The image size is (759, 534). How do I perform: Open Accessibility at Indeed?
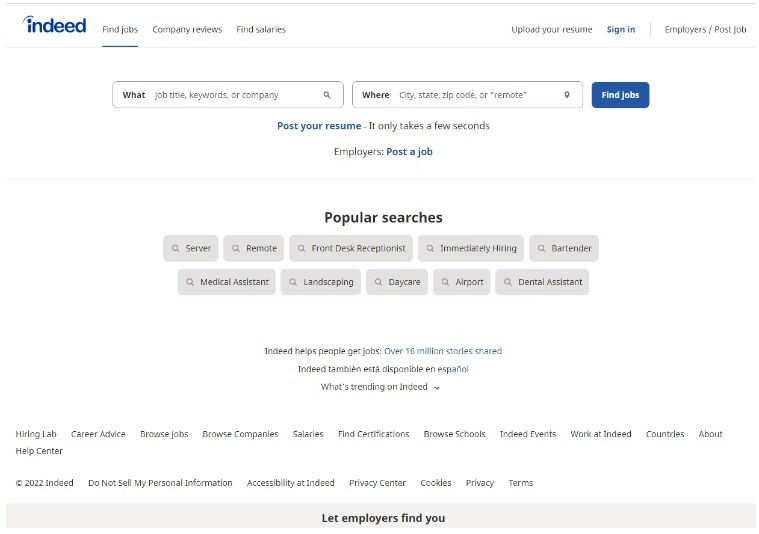tap(290, 483)
